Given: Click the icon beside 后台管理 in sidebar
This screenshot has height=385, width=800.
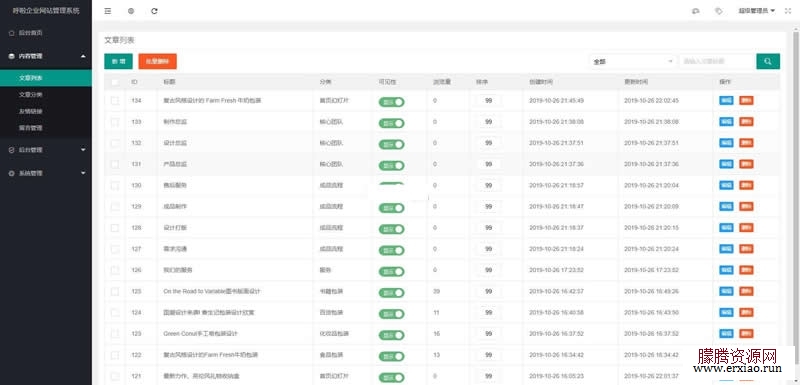Looking at the screenshot, I should coord(11,150).
